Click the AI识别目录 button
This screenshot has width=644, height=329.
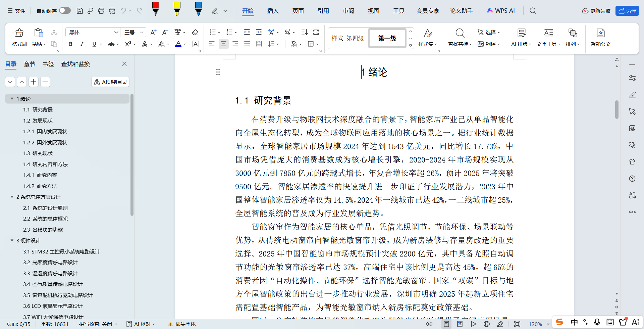click(110, 82)
